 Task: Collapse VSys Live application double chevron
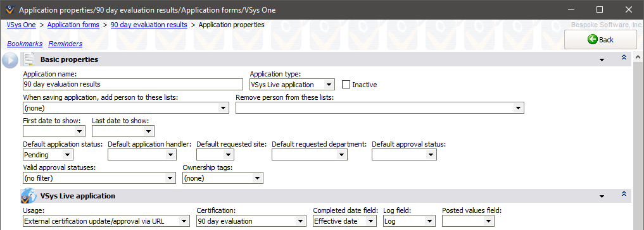(x=624, y=193)
